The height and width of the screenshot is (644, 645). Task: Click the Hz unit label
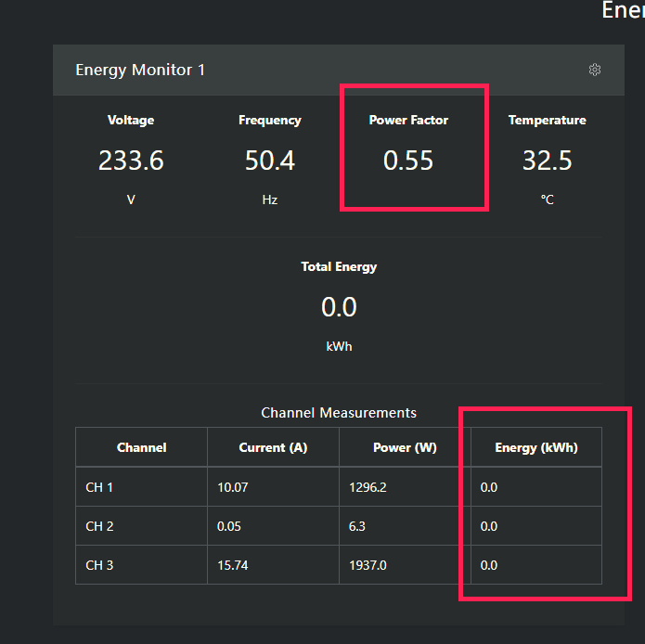pos(270,200)
